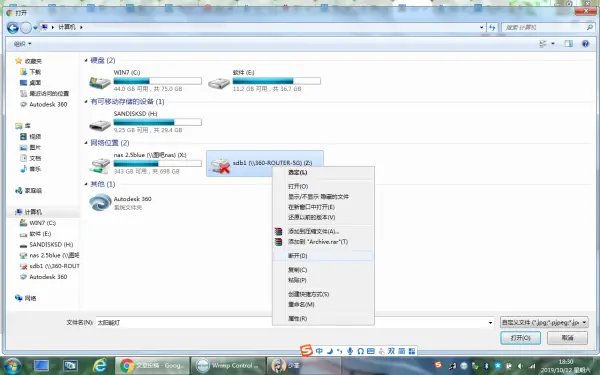
Task: Click the help question mark icon
Action: pos(585,44)
